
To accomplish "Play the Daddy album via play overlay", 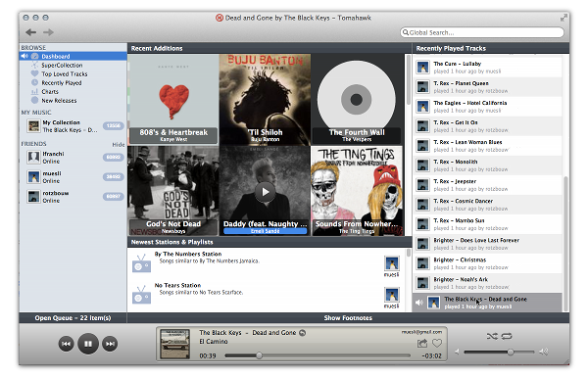I will [x=266, y=192].
